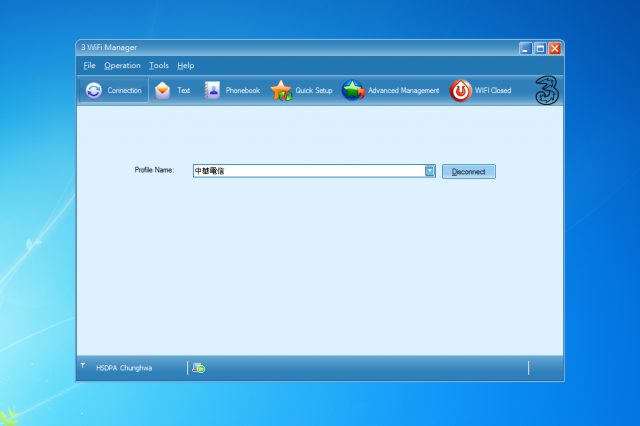The image size is (640, 426).
Task: Open the Connection toolbar icon
Action: (x=94, y=90)
